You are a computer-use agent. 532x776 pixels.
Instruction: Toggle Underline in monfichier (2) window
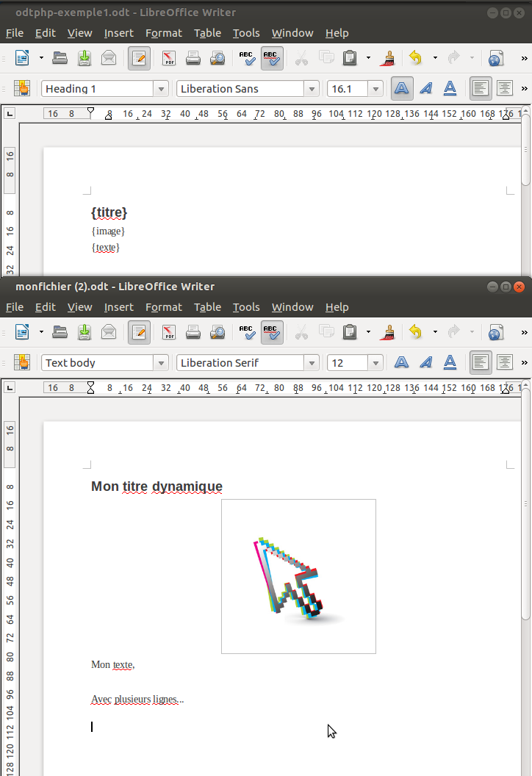(x=450, y=363)
